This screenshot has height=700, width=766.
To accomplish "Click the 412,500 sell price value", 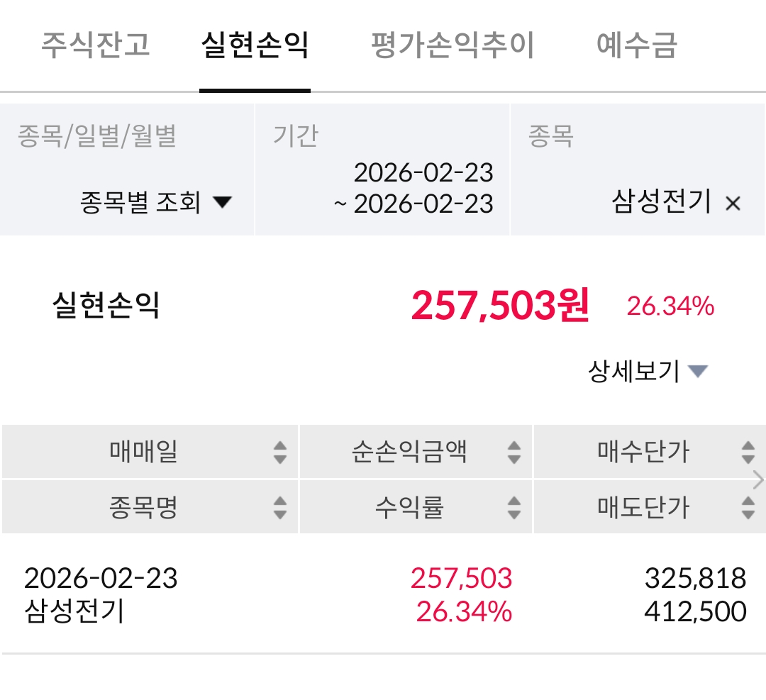I will point(695,611).
